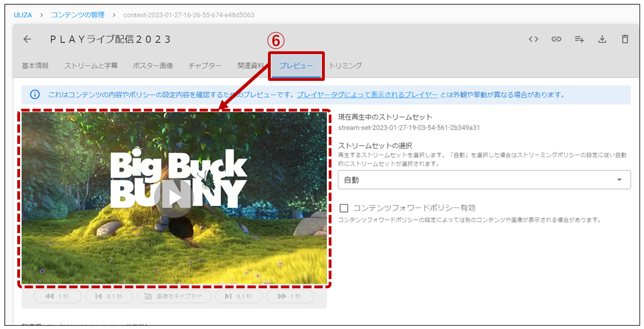Image resolution: width=644 pixels, height=329 pixels.
Task: Open the ストリームセットの選択 dropdown showing 自動
Action: pos(484,180)
